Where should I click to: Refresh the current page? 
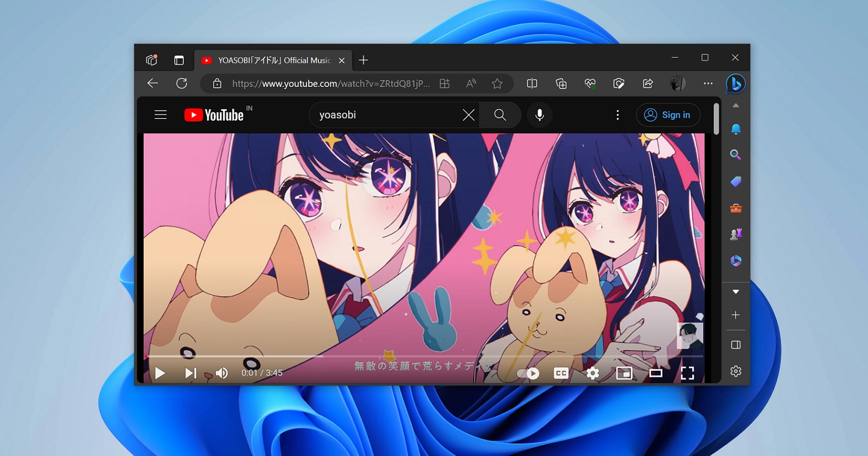(182, 83)
